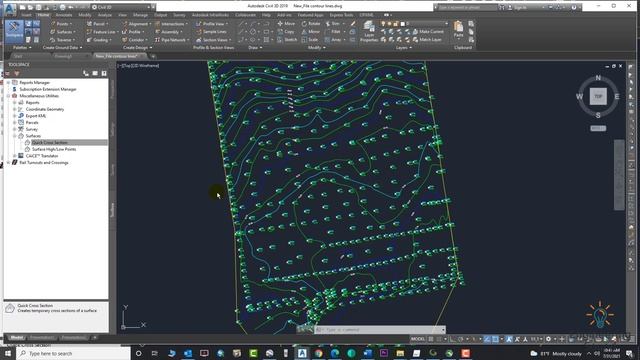The image size is (640, 360).
Task: Open the Toolspace palette button
Action: (x=14, y=31)
